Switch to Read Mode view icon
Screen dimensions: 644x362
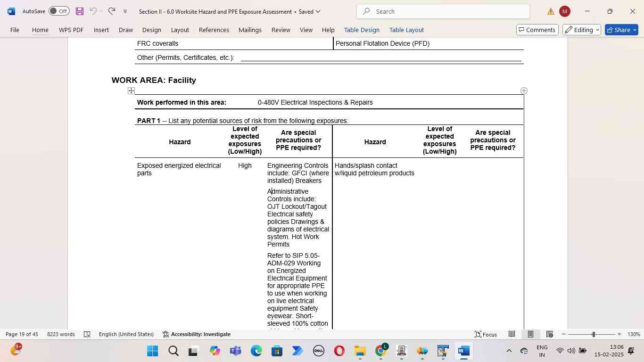(x=512, y=334)
